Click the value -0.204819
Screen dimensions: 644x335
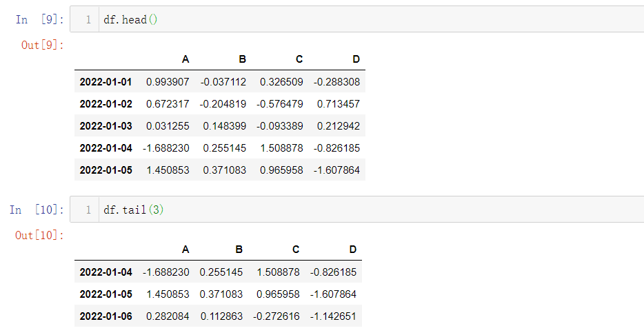coord(223,104)
